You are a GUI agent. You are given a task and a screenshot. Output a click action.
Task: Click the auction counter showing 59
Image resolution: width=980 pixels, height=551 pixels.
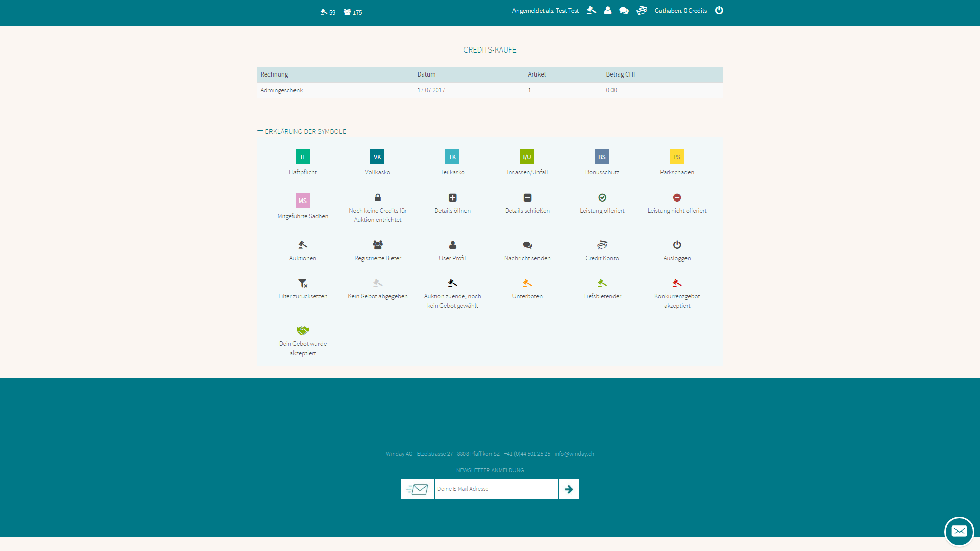327,12
